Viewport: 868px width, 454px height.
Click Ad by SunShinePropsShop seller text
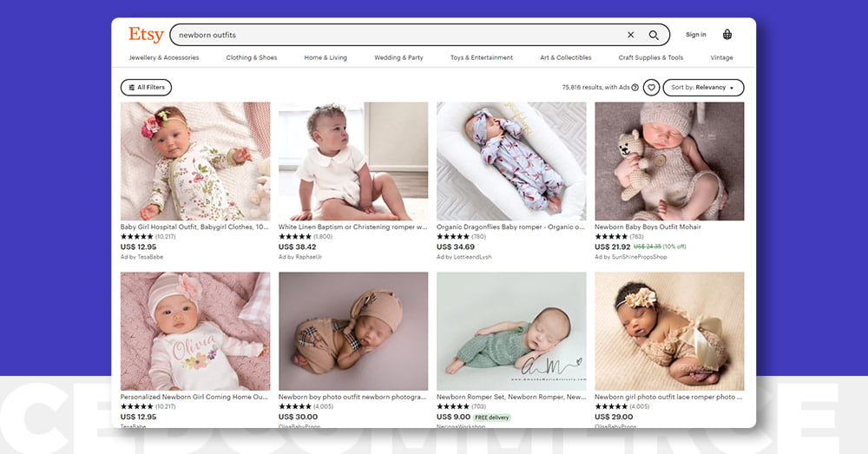click(631, 257)
